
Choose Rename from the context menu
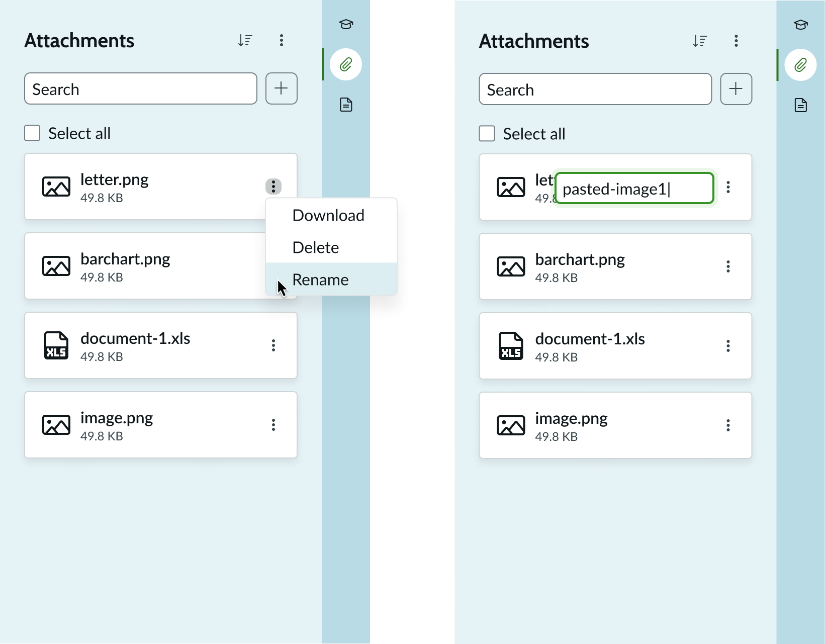coord(320,280)
